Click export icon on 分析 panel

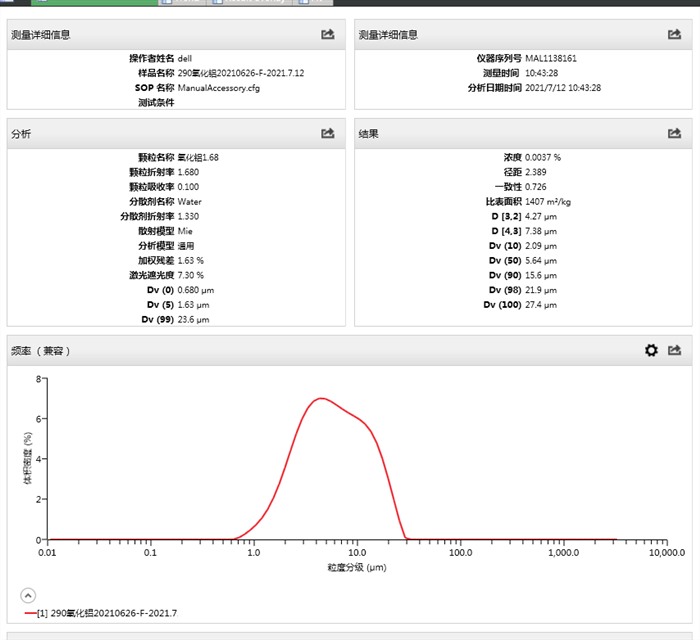(x=327, y=133)
